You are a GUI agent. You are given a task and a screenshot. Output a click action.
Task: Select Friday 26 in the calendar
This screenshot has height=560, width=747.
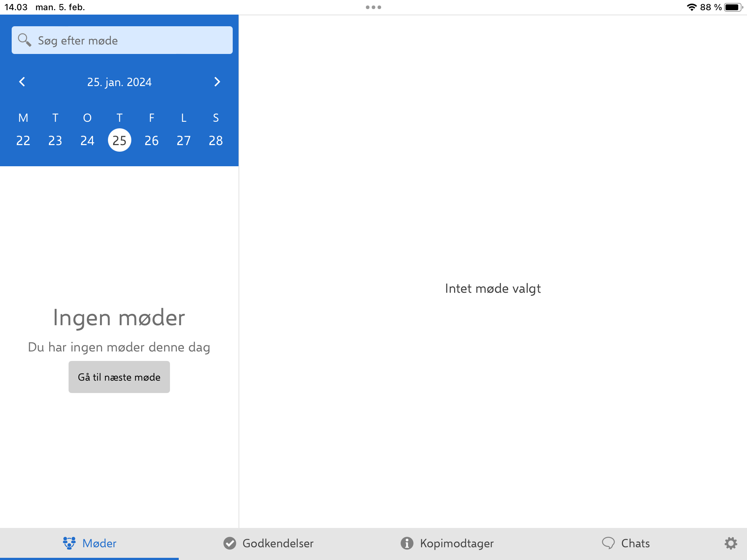pyautogui.click(x=151, y=140)
